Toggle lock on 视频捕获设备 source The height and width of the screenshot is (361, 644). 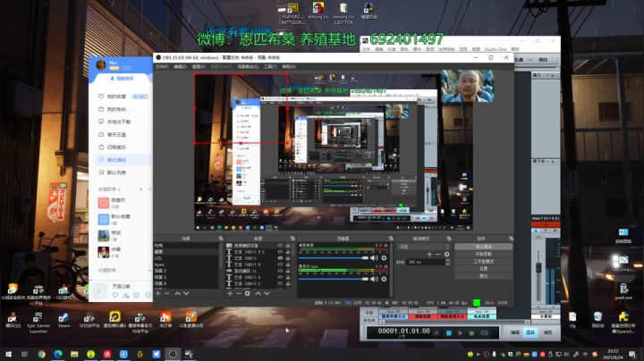tap(288, 246)
